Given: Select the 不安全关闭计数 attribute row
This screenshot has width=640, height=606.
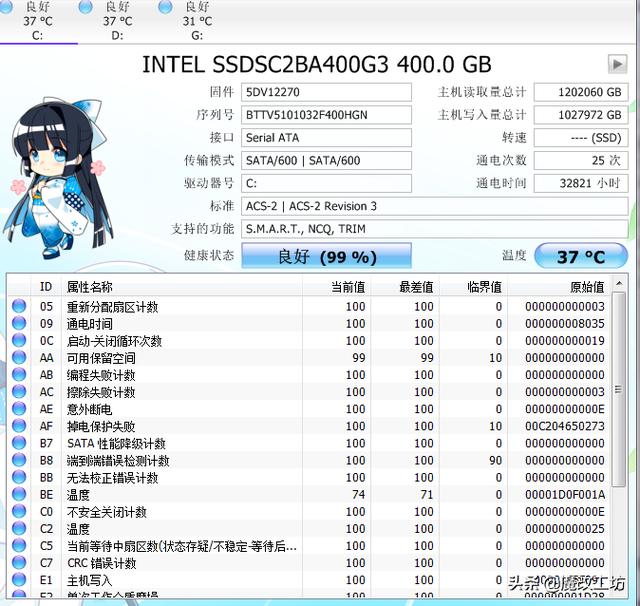Looking at the screenshot, I should click(310, 512).
